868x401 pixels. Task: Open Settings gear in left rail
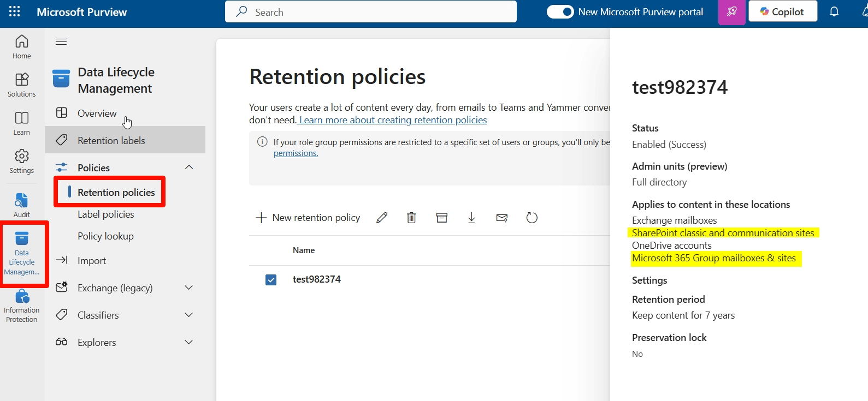pyautogui.click(x=22, y=161)
